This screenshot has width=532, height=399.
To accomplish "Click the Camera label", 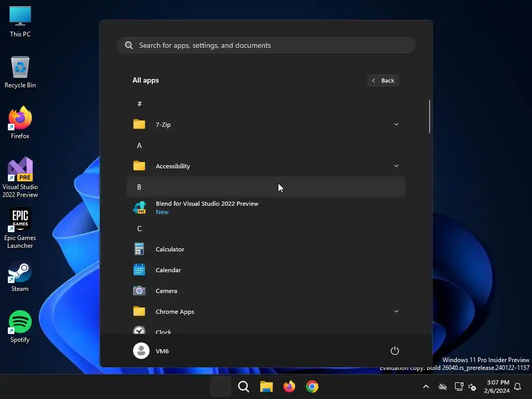I will pyautogui.click(x=166, y=291).
